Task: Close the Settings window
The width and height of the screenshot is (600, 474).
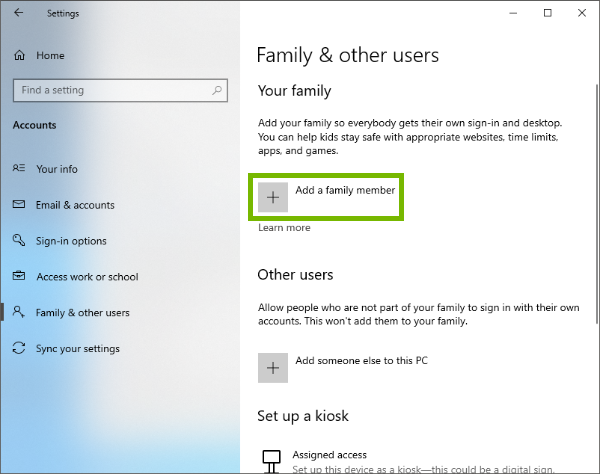Action: [582, 13]
